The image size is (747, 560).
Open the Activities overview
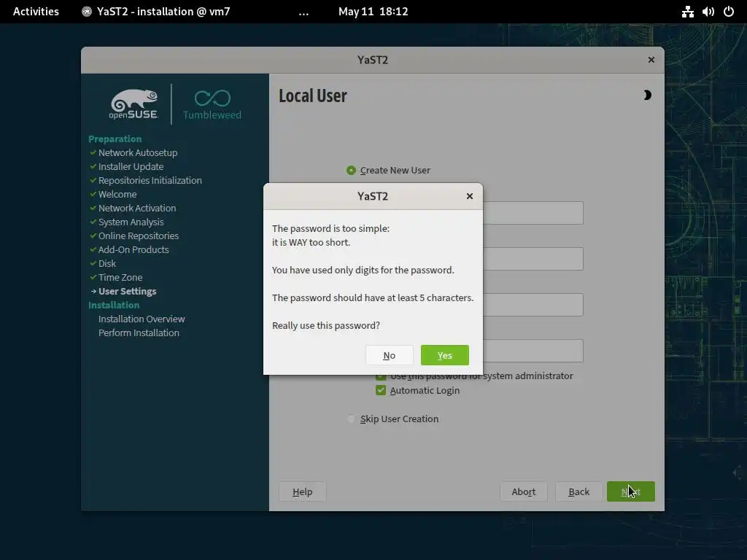coord(36,12)
